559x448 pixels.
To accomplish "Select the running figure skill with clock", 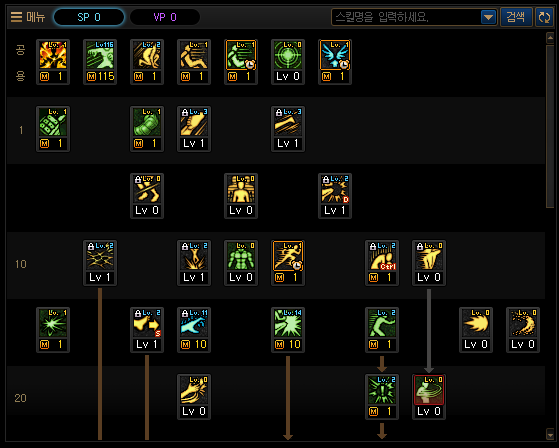I will [288, 256].
